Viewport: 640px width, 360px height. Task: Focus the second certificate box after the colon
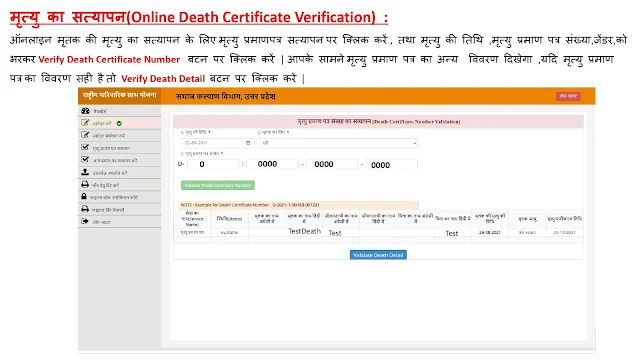[x=272, y=164]
